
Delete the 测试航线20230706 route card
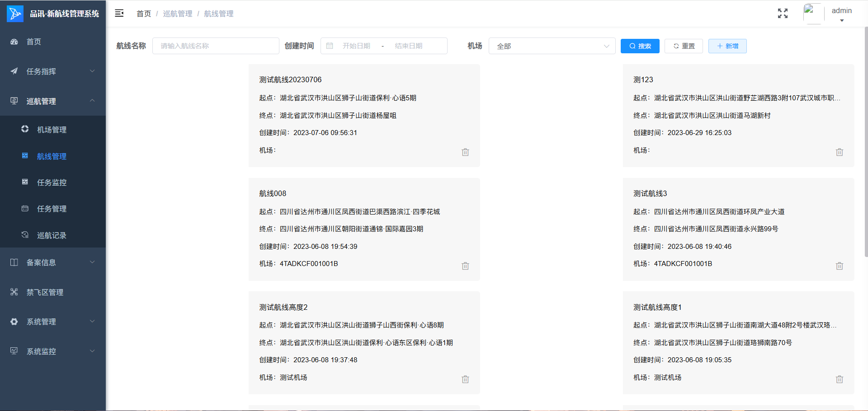click(x=465, y=152)
